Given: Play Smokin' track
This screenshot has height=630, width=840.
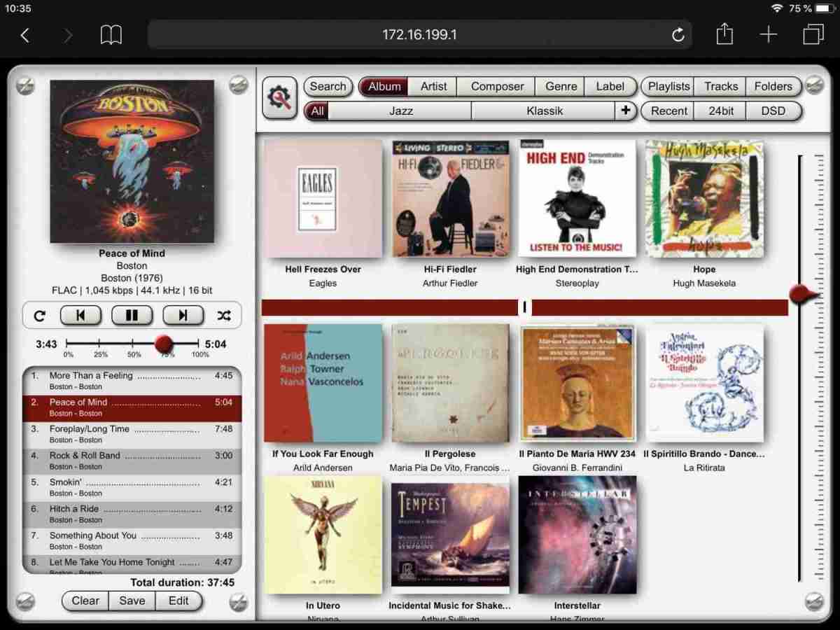Looking at the screenshot, I should point(132,487).
